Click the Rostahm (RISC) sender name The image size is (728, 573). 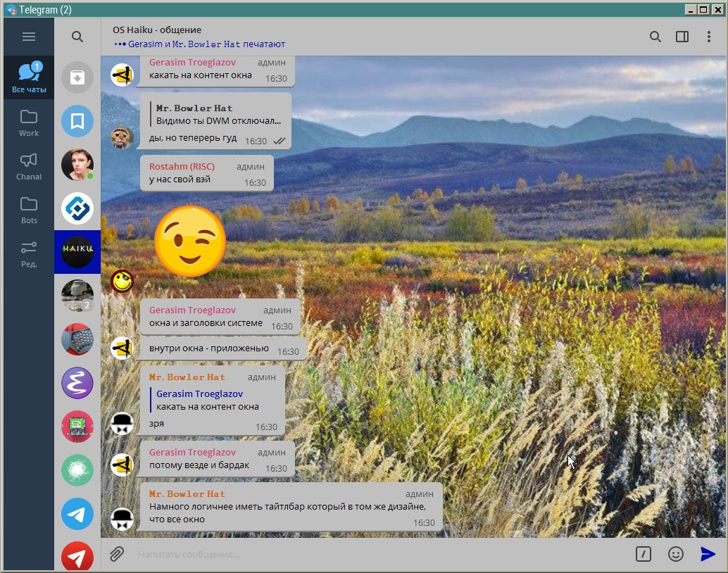tap(182, 166)
